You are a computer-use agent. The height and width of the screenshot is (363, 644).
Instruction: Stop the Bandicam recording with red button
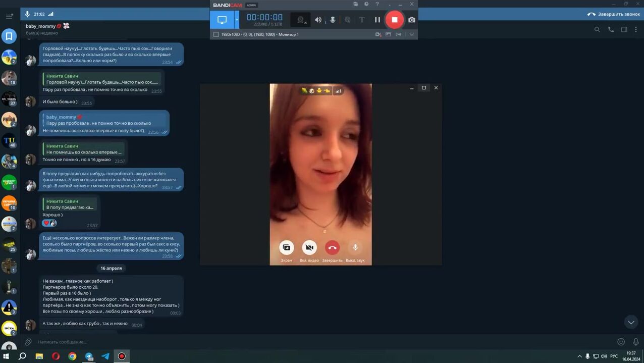point(394,20)
